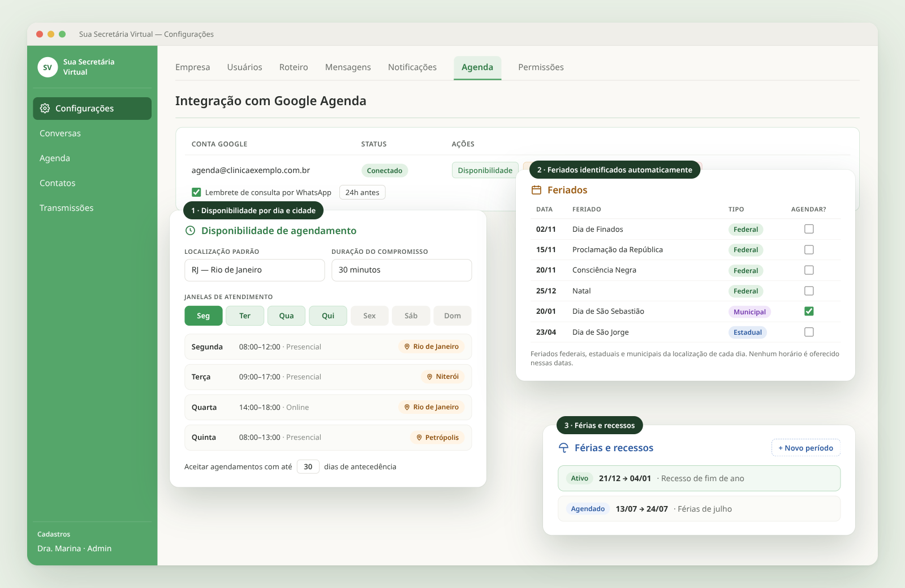Screen dimensions: 905x588
Task: Click the SV avatar logo
Action: [x=48, y=67]
